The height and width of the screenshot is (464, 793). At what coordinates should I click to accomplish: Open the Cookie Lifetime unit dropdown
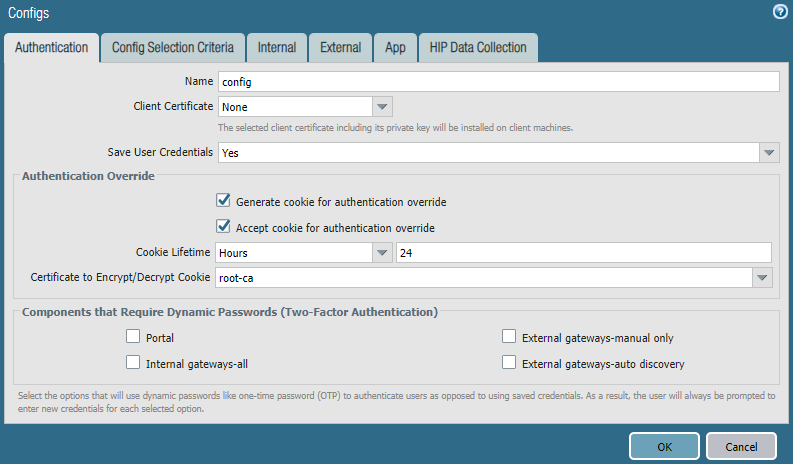[382, 253]
